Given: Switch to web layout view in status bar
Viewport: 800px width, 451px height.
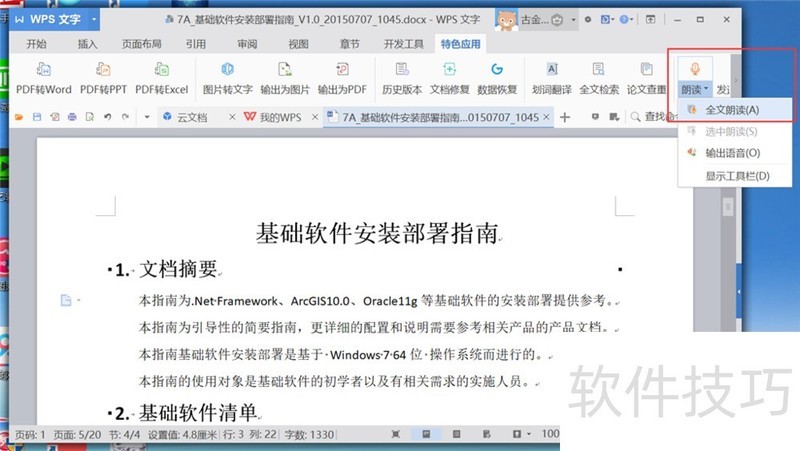Looking at the screenshot, I should pyautogui.click(x=487, y=434).
